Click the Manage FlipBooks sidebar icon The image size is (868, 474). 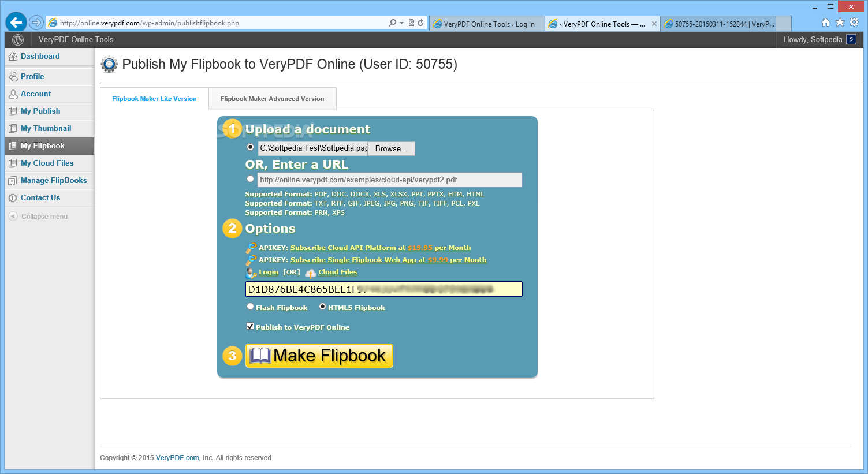(13, 181)
